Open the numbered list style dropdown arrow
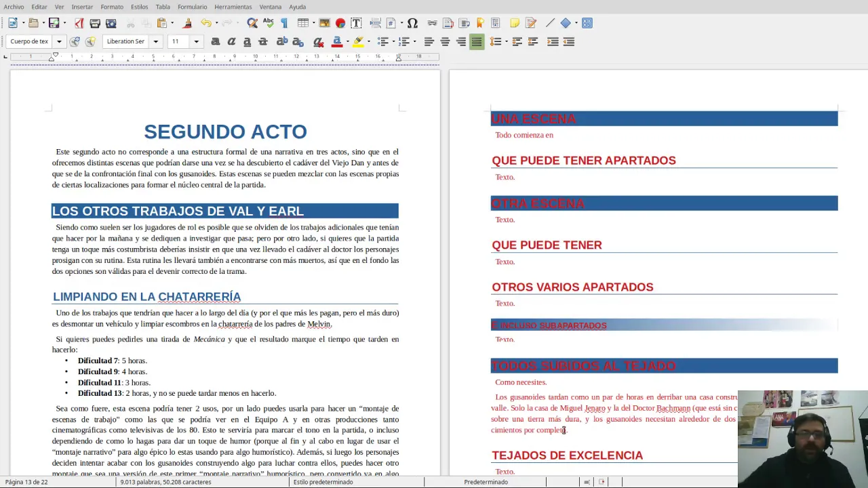This screenshot has width=868, height=488. pyautogui.click(x=414, y=41)
